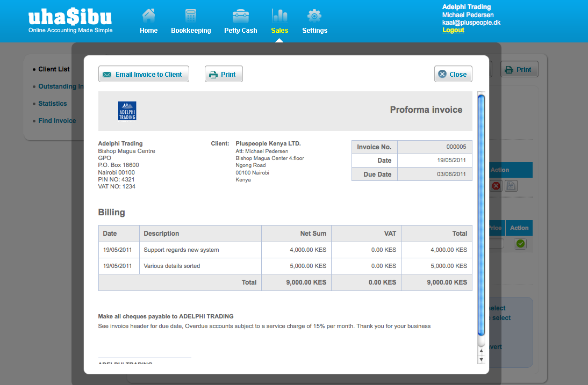Open the Statistics sidebar link
The height and width of the screenshot is (385, 588).
click(53, 104)
